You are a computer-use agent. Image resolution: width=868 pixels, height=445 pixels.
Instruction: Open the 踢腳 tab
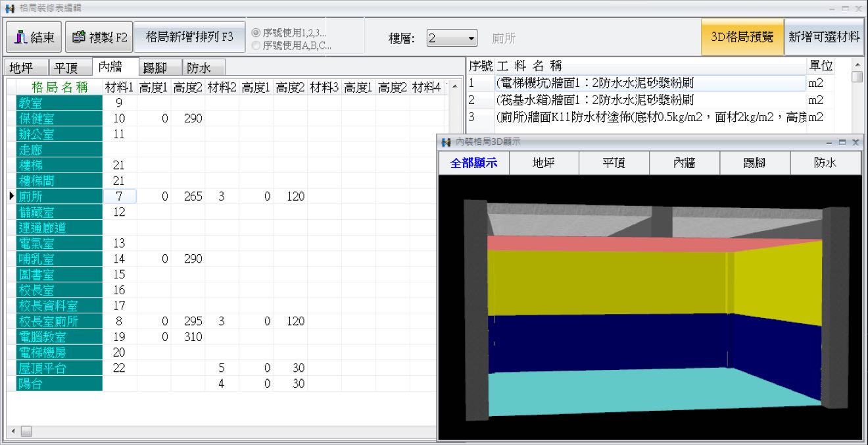point(155,68)
